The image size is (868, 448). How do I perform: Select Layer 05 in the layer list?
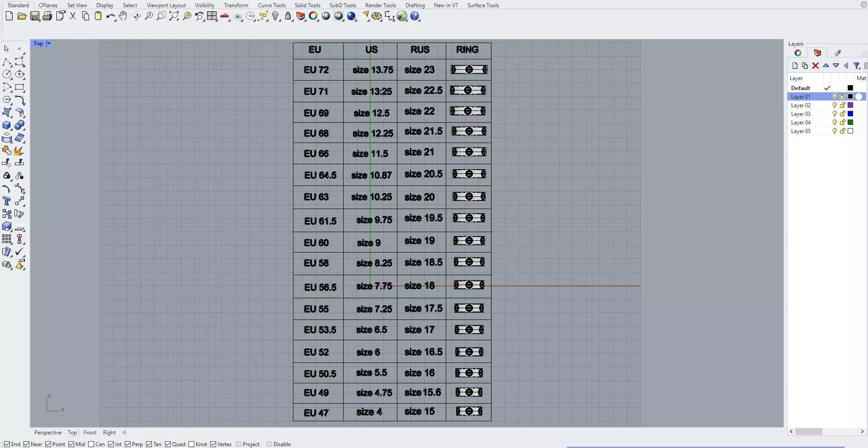click(801, 131)
